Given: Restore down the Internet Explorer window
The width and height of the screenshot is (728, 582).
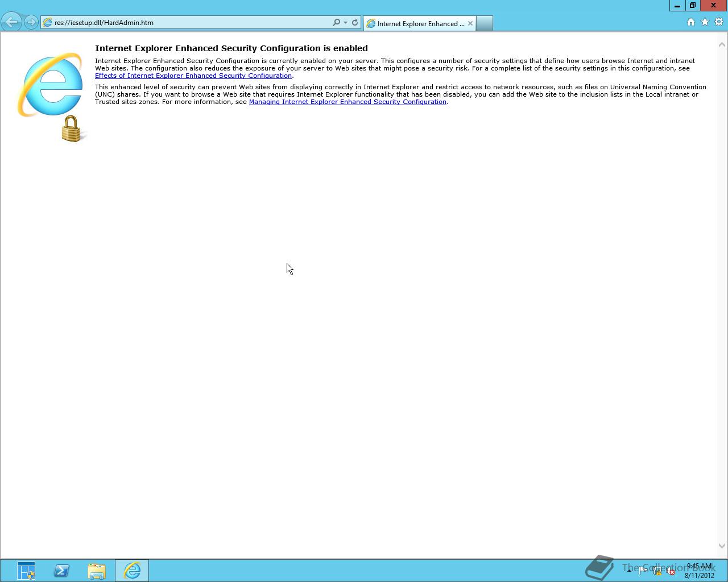Looking at the screenshot, I should click(692, 5).
